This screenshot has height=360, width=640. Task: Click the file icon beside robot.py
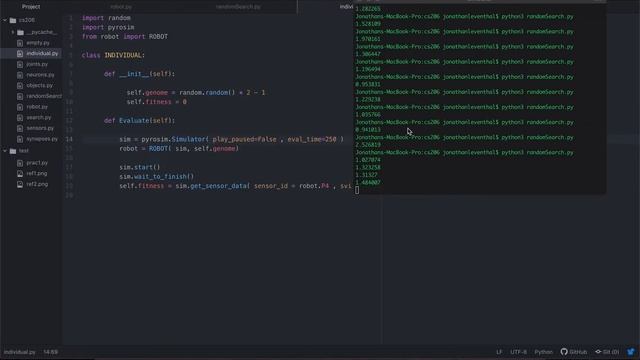coord(20,107)
